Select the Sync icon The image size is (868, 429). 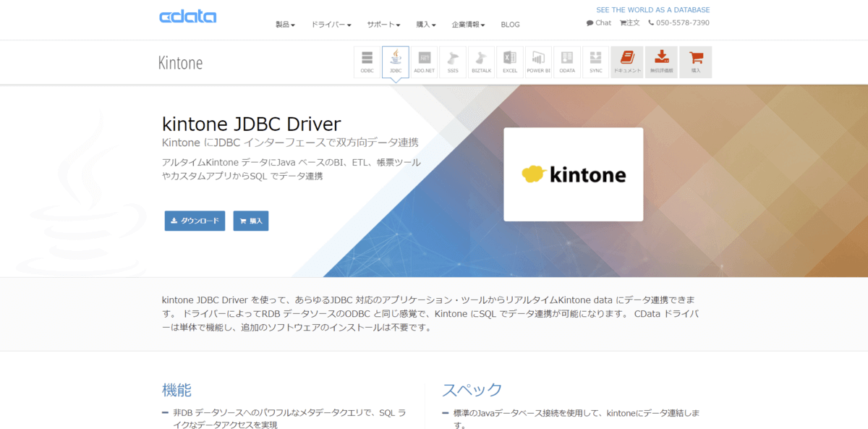point(595,62)
